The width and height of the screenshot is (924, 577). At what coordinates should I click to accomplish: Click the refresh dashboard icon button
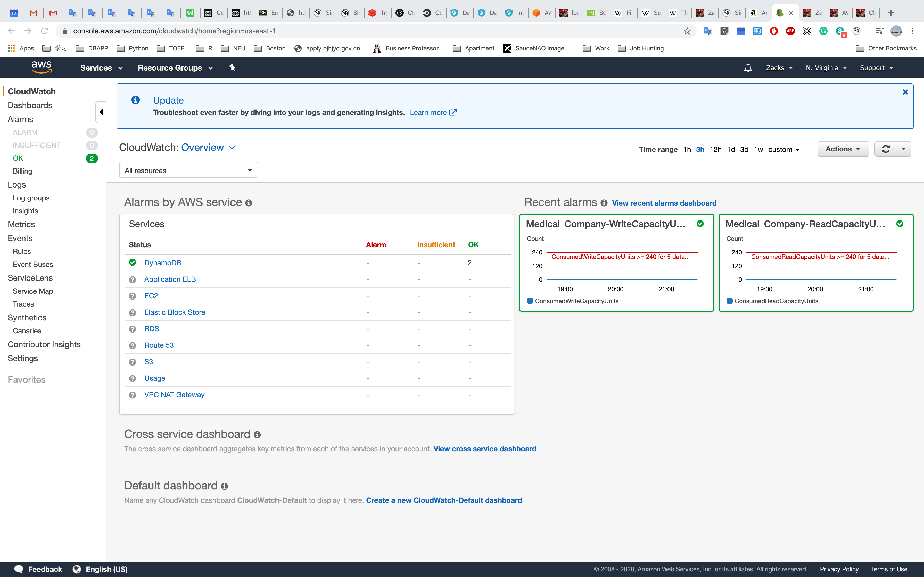pos(885,149)
